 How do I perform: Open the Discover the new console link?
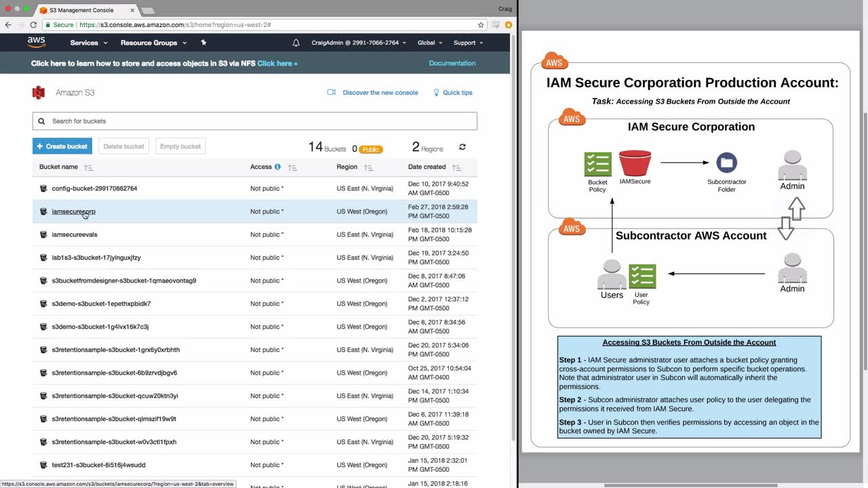coord(380,93)
